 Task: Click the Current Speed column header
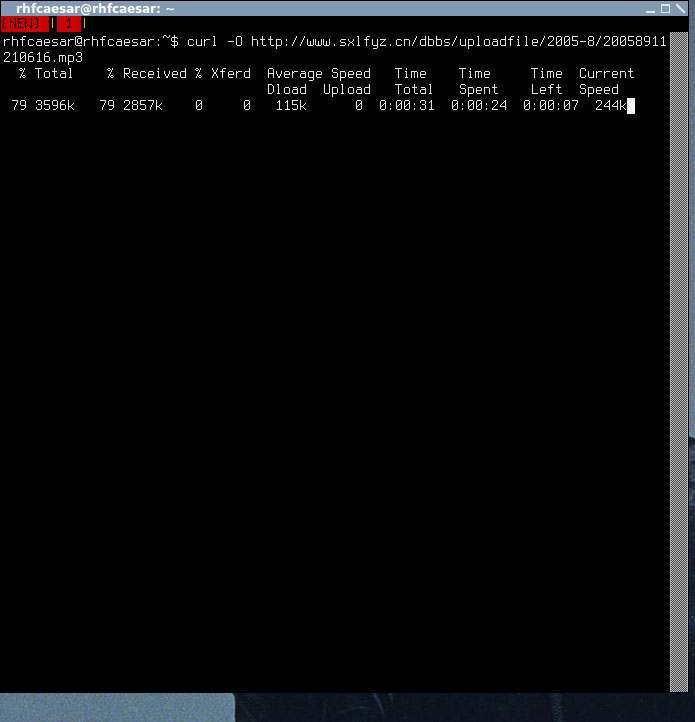pos(607,82)
